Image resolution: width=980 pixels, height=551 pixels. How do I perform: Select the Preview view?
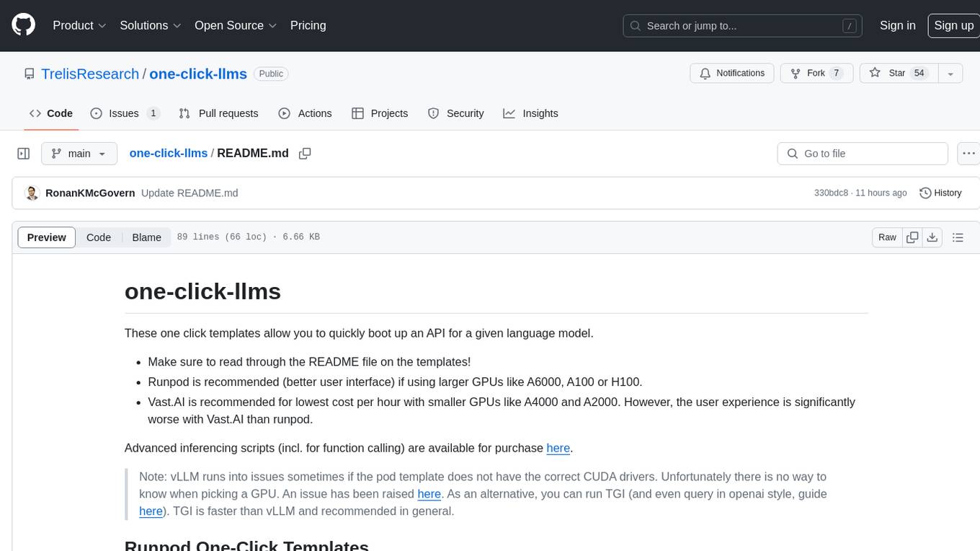coord(47,237)
